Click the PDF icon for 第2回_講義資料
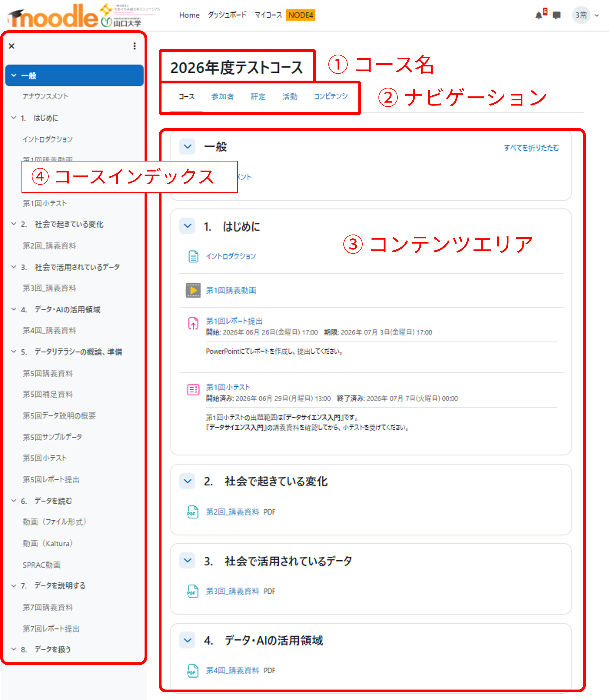609x700 pixels. click(193, 512)
